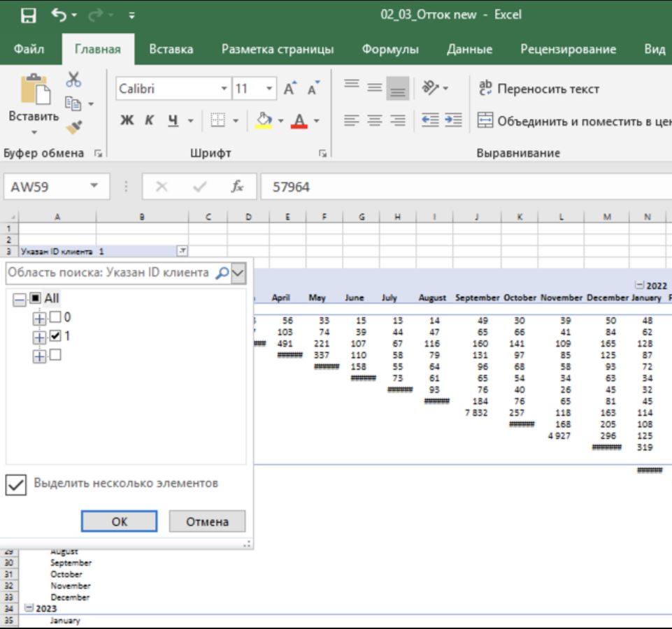
Task: Toggle Bold formatting (Ж)
Action: 128,121
